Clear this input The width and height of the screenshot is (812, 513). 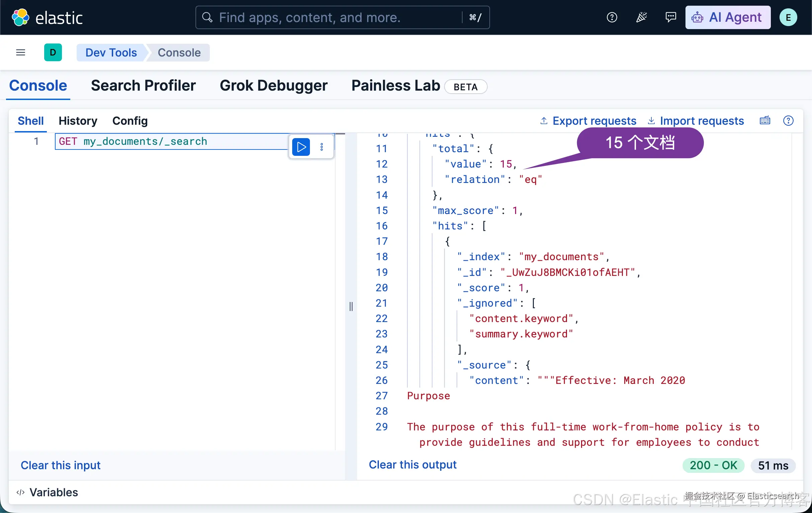[60, 465]
